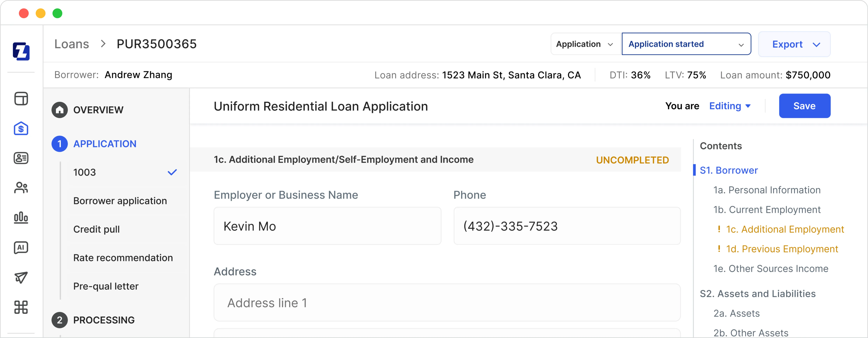Open the analytics bar chart icon
The image size is (868, 338).
point(21,217)
